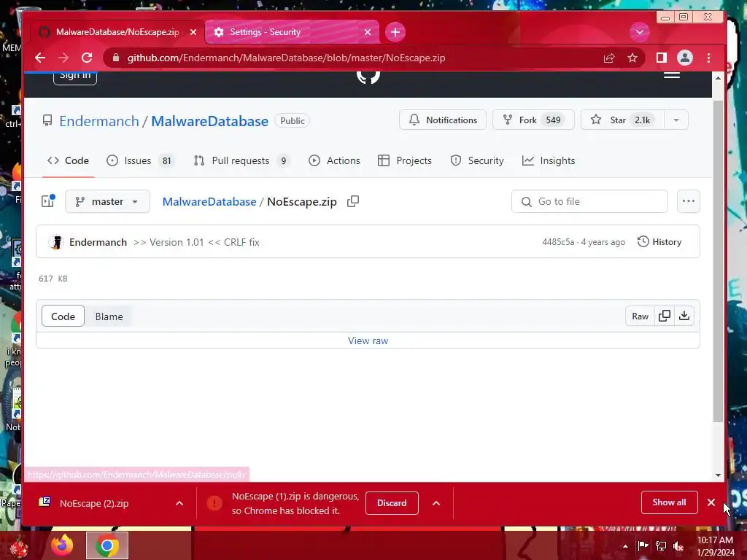Viewport: 747px width, 560px height.
Task: Go back using browser back arrow
Action: (x=40, y=58)
